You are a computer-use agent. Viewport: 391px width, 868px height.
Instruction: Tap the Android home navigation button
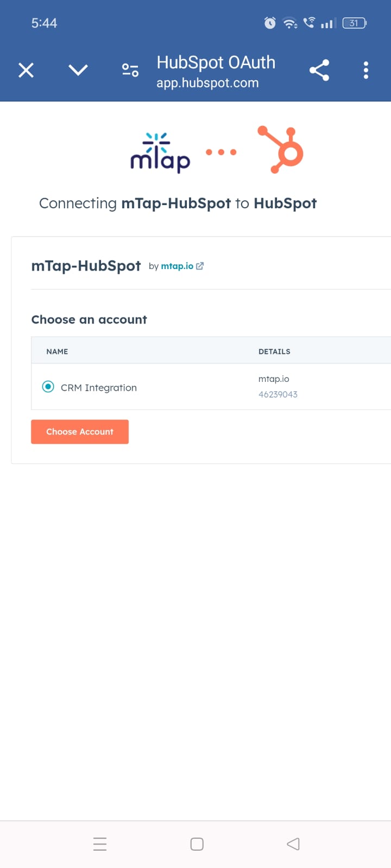[x=197, y=844]
